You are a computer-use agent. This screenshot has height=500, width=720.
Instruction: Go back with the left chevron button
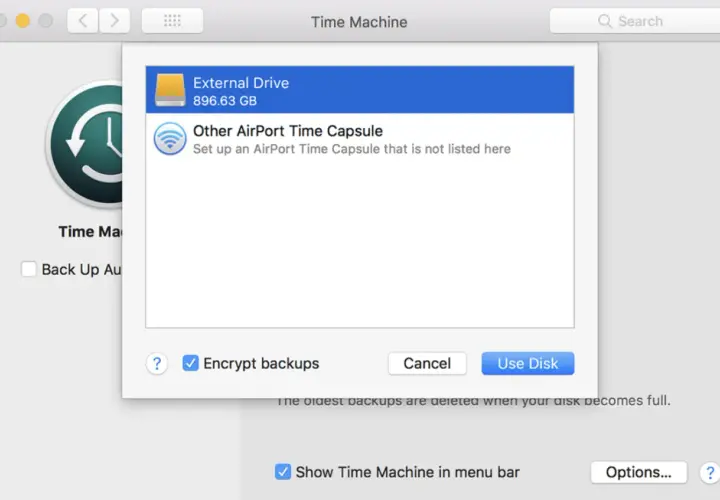[x=83, y=21]
